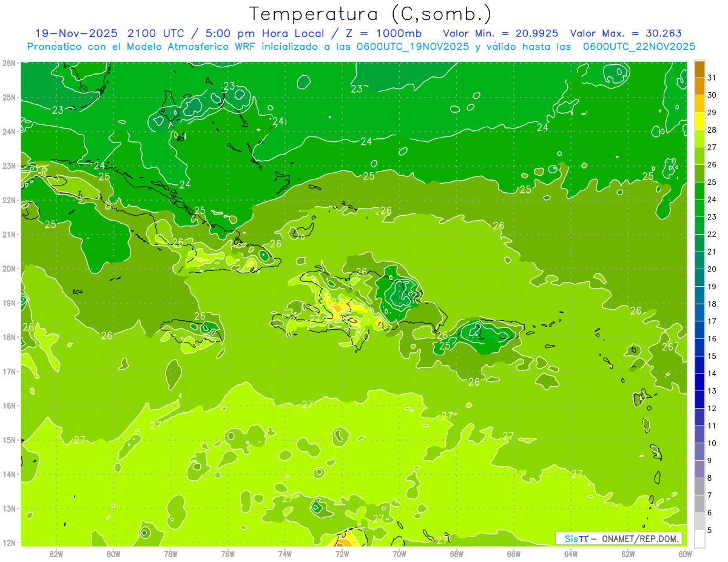Click the "23N" latitude axis label
The image size is (728, 562).
(9, 166)
